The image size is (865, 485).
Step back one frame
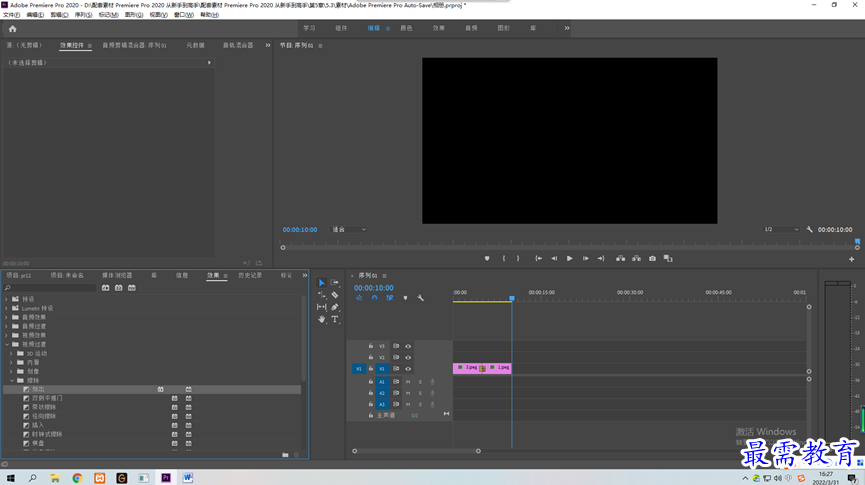[x=554, y=258]
